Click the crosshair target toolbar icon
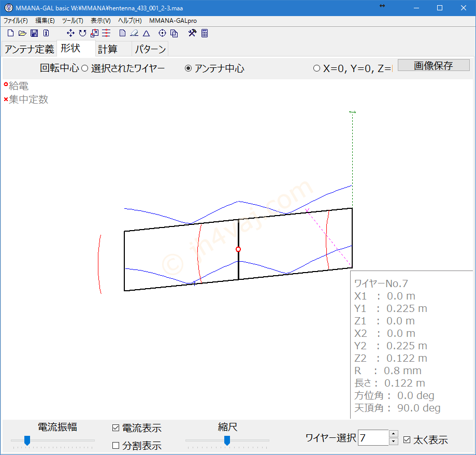The image size is (476, 455). (x=163, y=33)
